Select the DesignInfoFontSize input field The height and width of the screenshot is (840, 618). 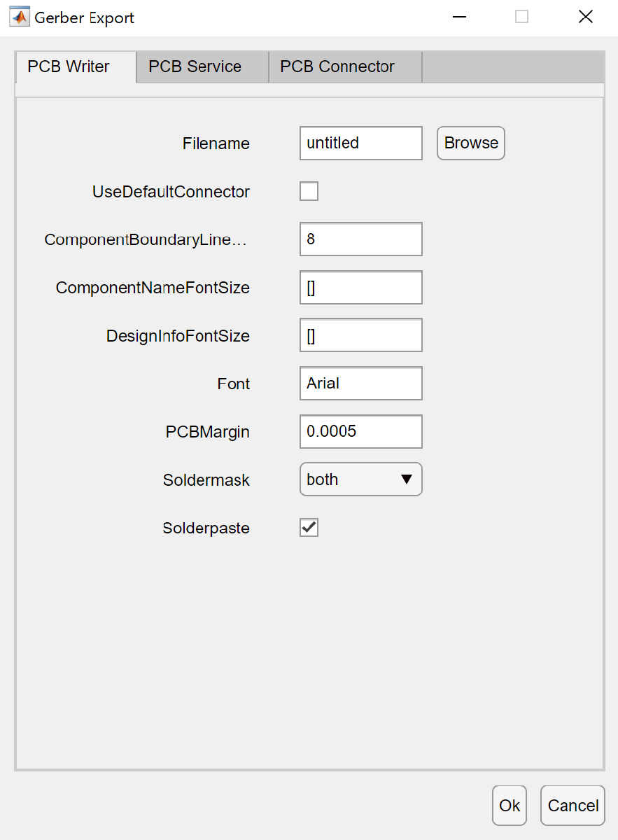tap(360, 335)
